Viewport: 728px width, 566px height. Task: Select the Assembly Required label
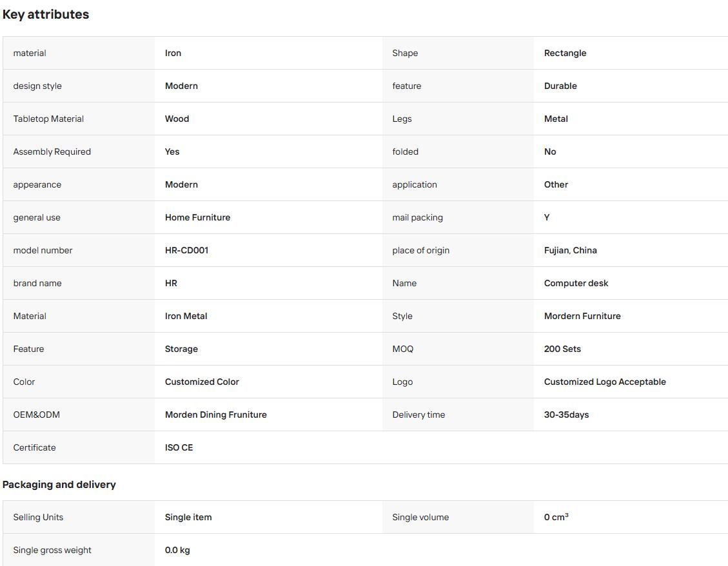[52, 152]
